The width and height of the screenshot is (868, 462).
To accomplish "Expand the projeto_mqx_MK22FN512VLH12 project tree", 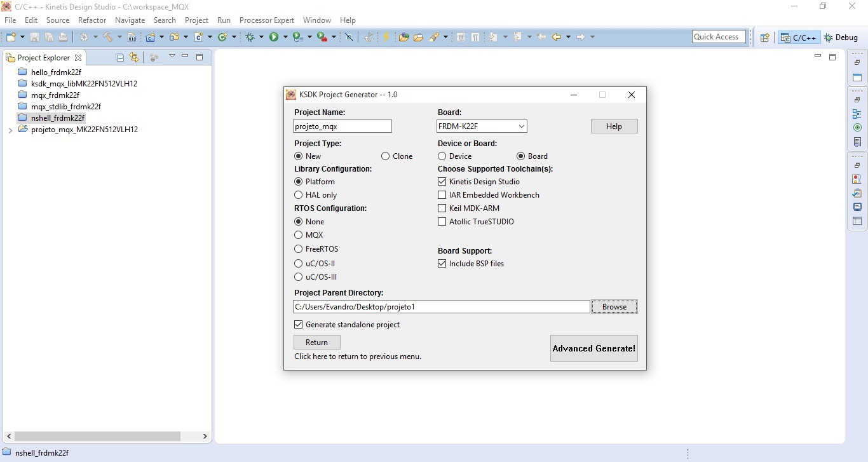I will (10, 130).
